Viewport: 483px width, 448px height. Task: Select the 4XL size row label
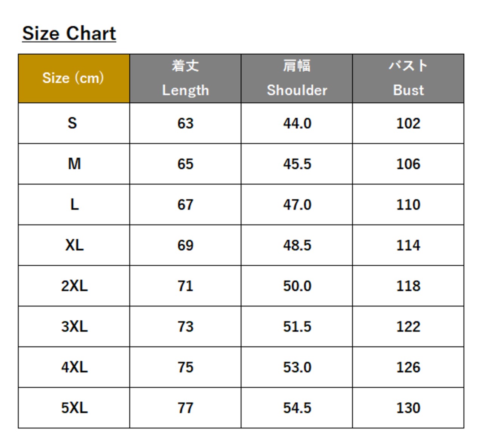tap(74, 367)
